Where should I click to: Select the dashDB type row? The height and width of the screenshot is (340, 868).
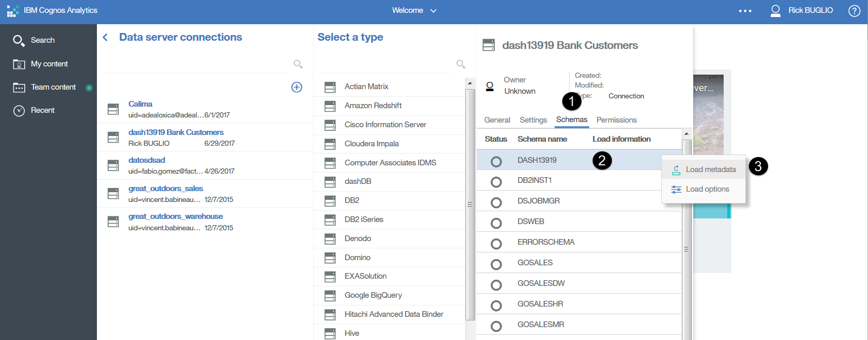click(390, 181)
